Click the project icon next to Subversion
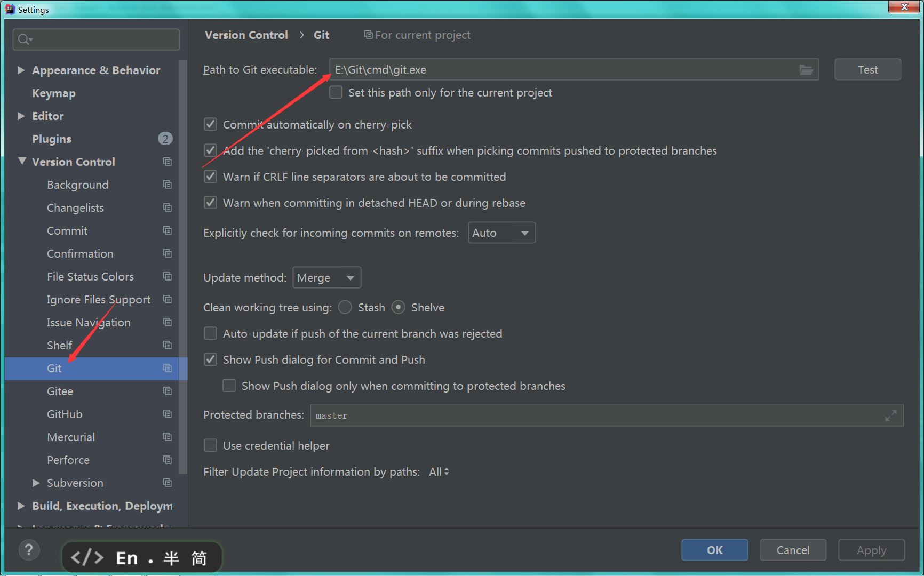Viewport: 924px width, 576px height. 168,483
